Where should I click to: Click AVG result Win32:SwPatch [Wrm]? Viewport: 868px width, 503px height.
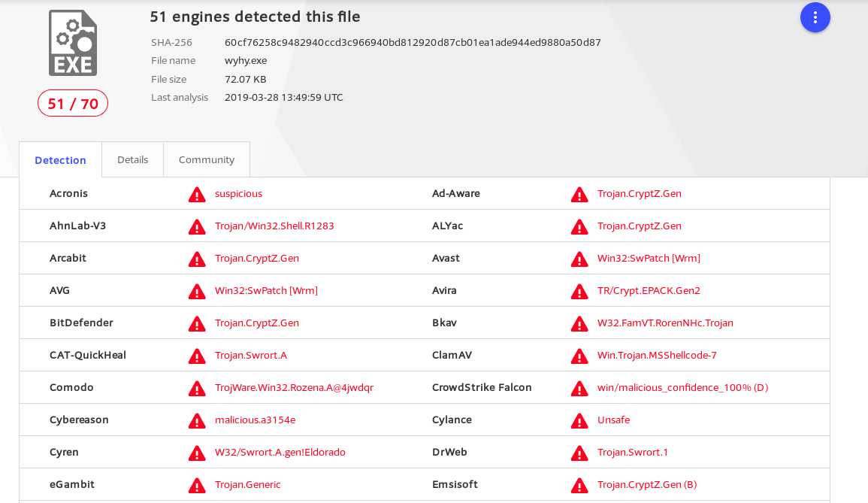tap(266, 290)
